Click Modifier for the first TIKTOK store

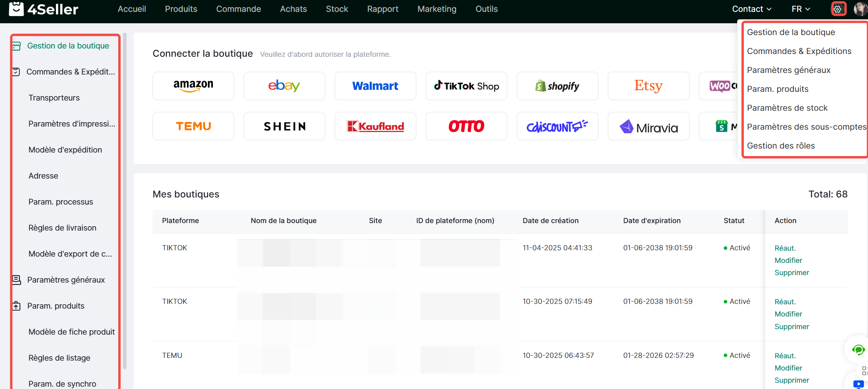pos(788,261)
